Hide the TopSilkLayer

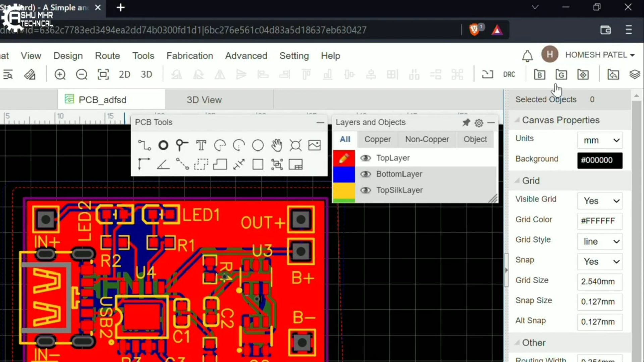tap(366, 190)
